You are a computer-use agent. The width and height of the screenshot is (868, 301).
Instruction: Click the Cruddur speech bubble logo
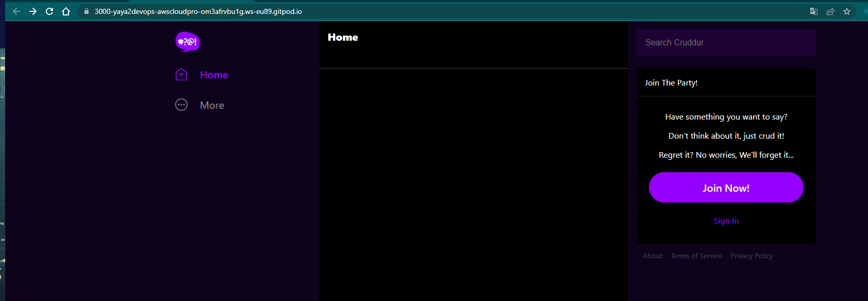(x=188, y=42)
